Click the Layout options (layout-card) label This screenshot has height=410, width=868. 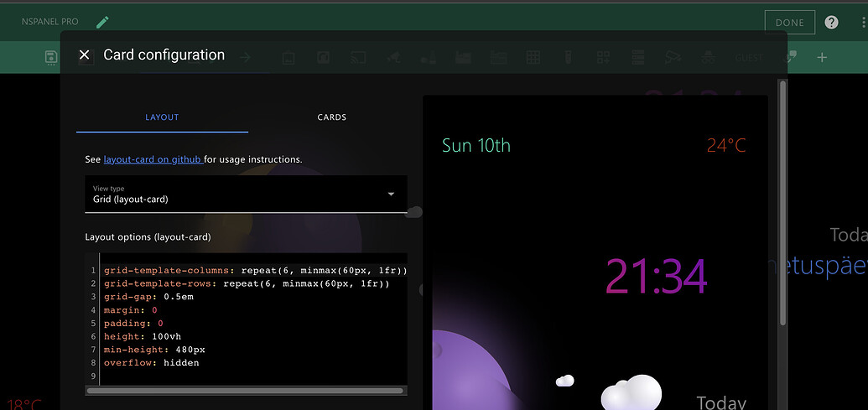pos(148,236)
